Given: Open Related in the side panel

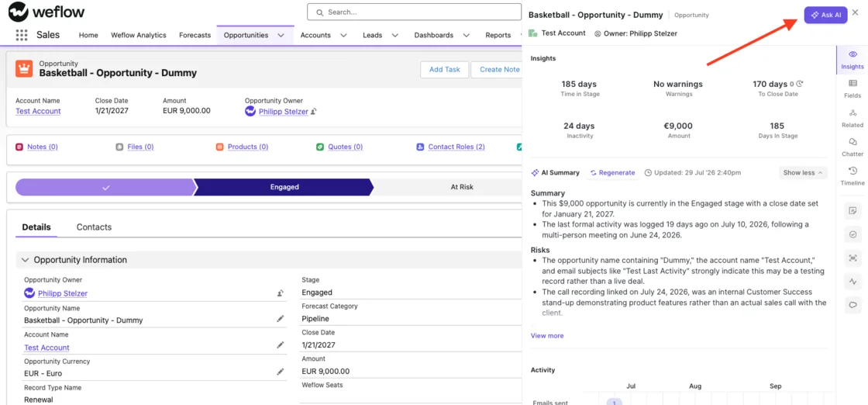Looking at the screenshot, I should pos(852,118).
